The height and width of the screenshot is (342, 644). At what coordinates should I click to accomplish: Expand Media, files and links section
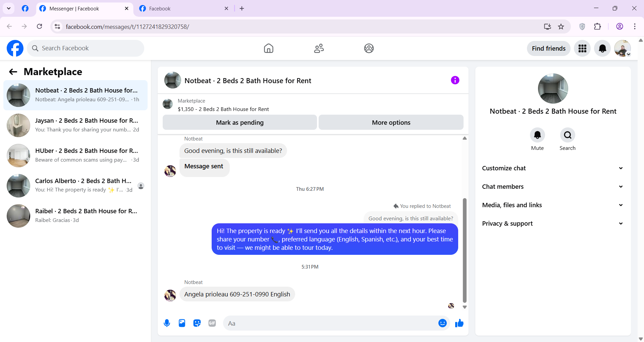553,205
